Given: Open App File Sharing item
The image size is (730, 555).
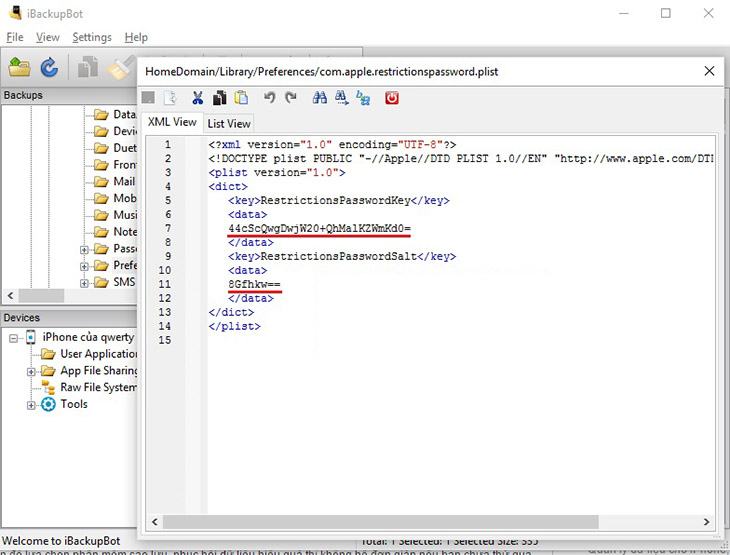Looking at the screenshot, I should (x=89, y=371).
